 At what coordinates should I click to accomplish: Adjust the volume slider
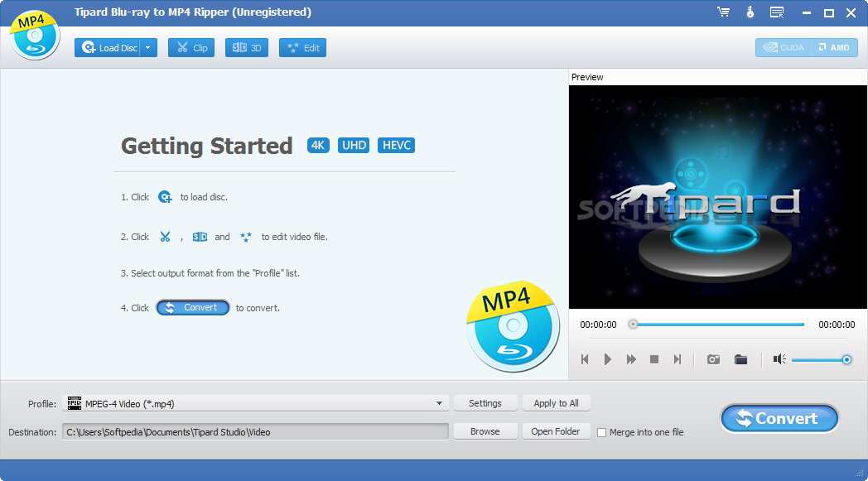(x=822, y=360)
